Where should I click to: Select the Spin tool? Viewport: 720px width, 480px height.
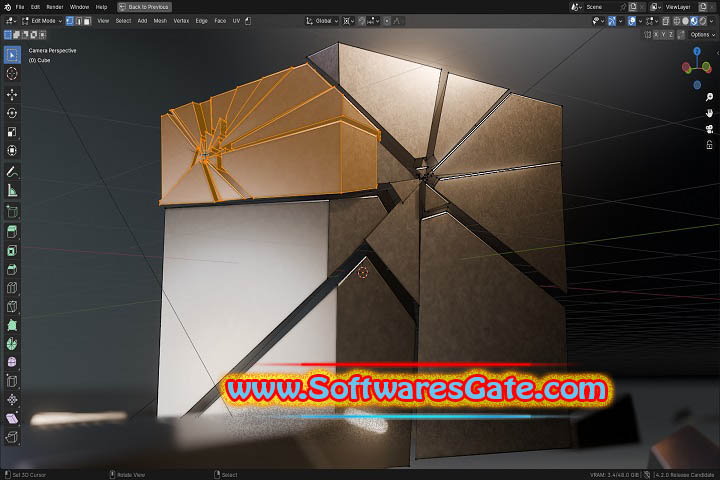(x=12, y=344)
